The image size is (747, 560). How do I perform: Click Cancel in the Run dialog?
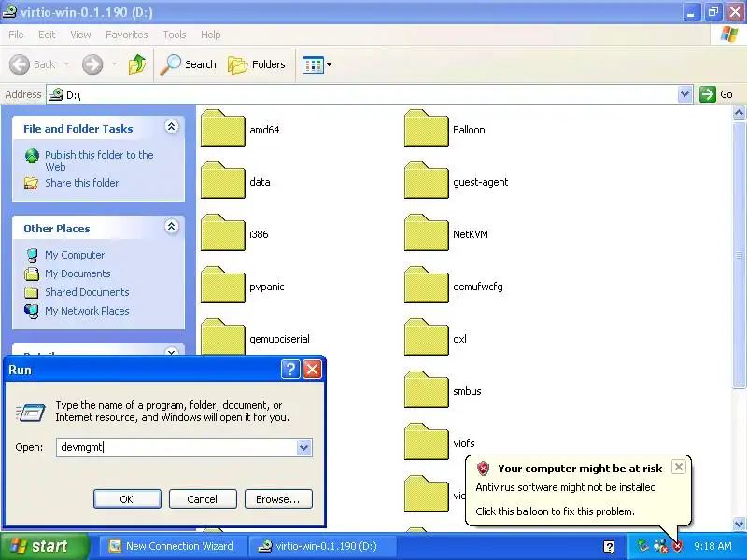point(203,499)
